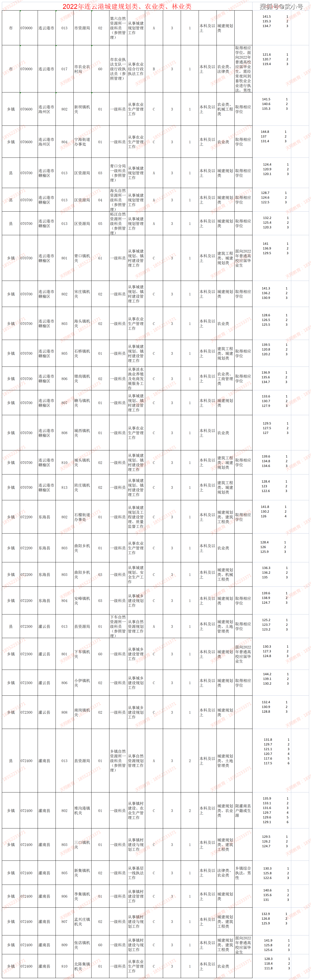Select 青口分局一级科员 position cell
The image size is (311, 980).
[118, 173]
